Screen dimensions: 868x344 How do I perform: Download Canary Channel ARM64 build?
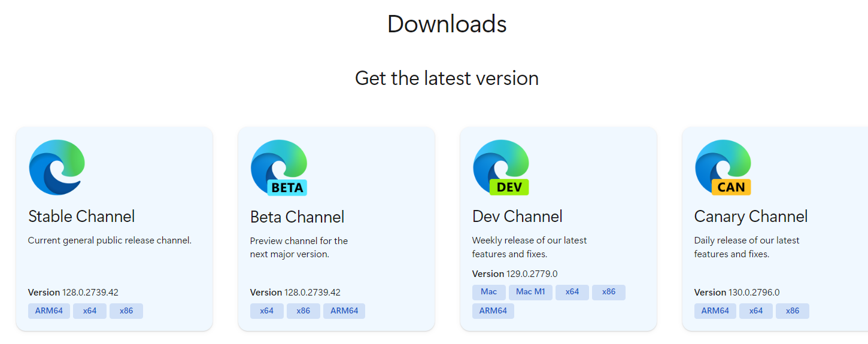[x=715, y=311]
